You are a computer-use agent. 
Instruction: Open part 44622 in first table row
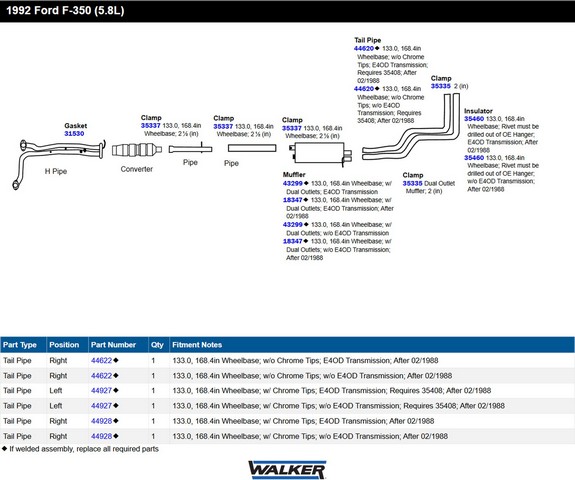point(102,360)
